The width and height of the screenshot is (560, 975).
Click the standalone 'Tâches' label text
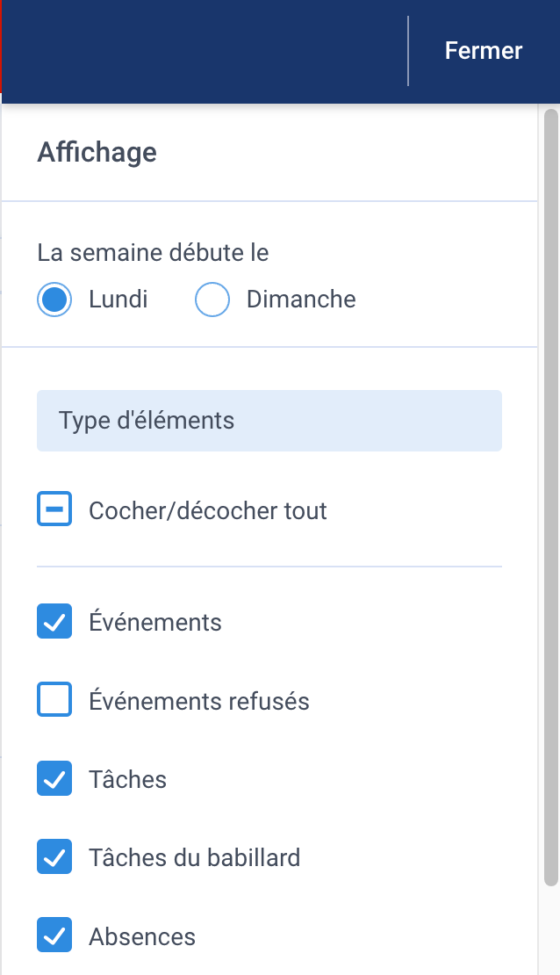[x=127, y=779]
